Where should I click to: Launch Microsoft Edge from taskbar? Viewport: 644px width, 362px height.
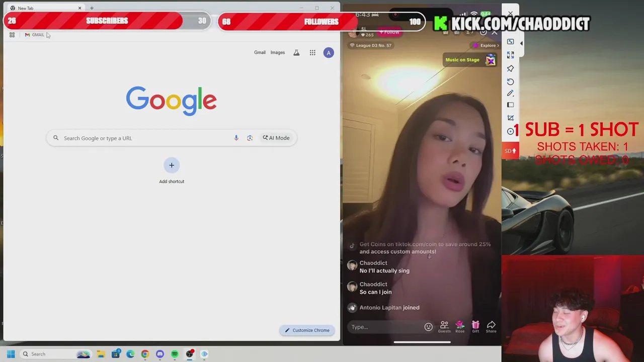130,354
